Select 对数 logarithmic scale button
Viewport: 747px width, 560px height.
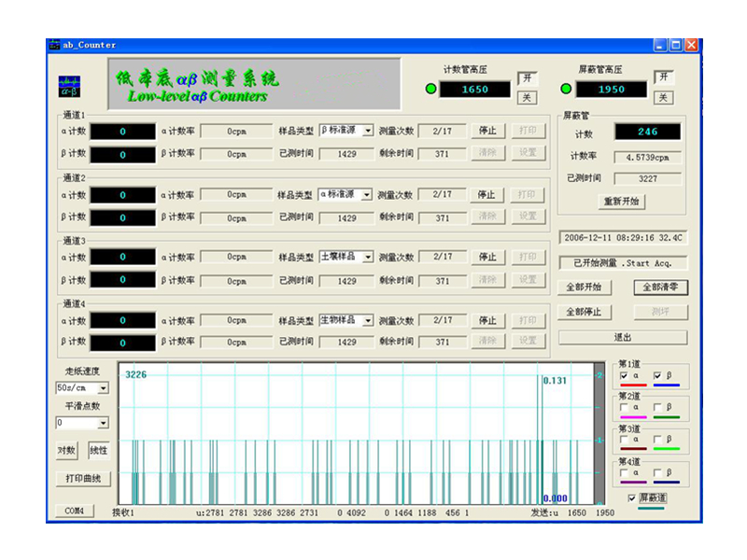tap(66, 451)
